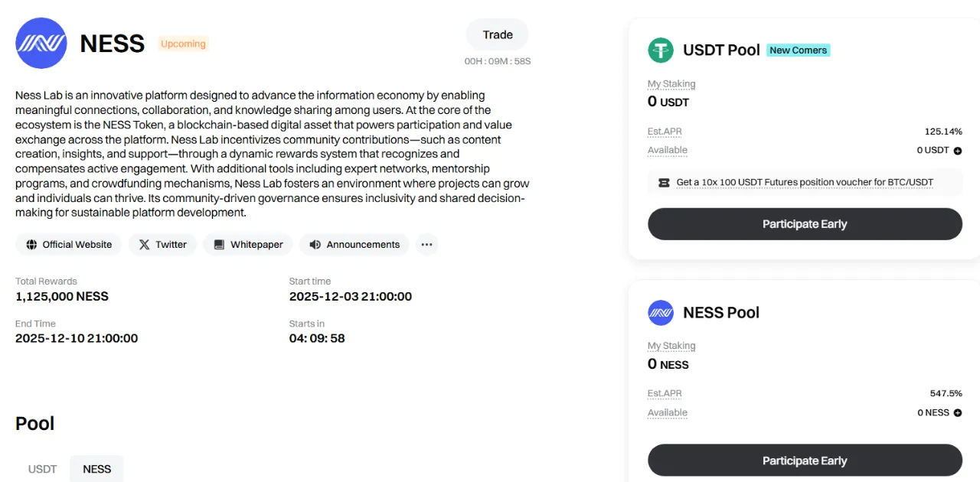Image resolution: width=980 pixels, height=482 pixels.
Task: Click the Upcoming status badge
Action: [x=183, y=44]
